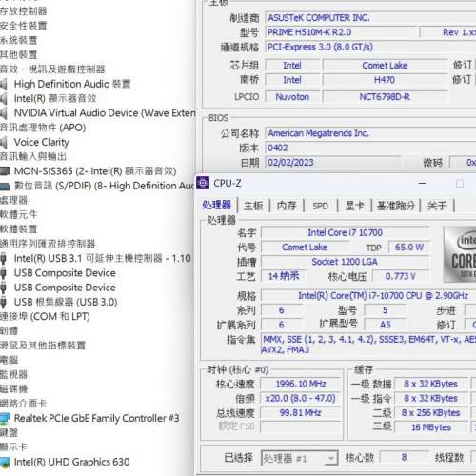Expand the 軟體元件 category
Viewport: 476px width, 476px height.
(18, 215)
